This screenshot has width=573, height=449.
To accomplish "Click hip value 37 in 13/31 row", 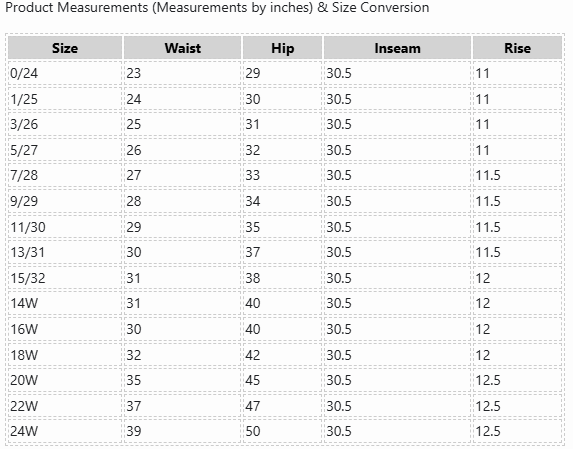I will coord(282,252).
